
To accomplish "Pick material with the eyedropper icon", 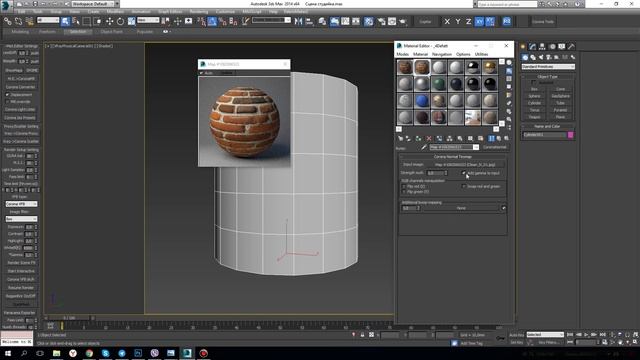I will click(x=424, y=147).
